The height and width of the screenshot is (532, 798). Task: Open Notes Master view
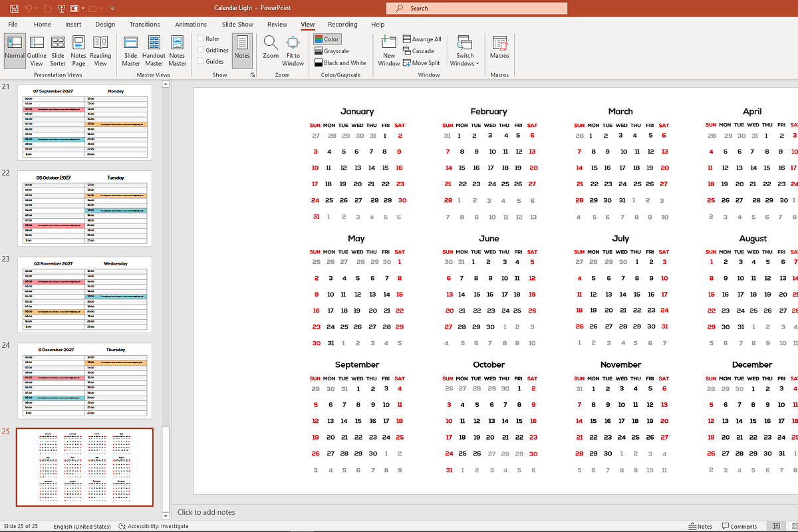click(x=177, y=51)
